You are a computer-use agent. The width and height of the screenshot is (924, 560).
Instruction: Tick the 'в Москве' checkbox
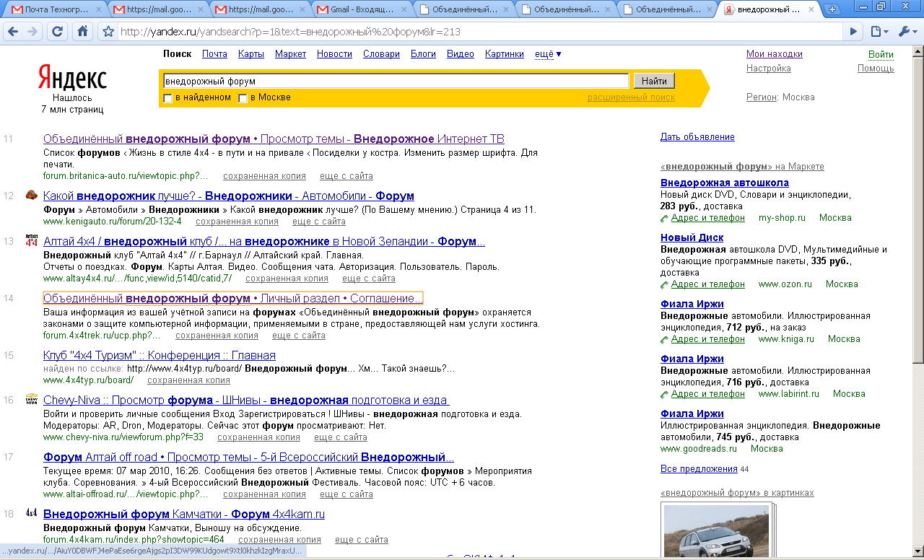(243, 98)
